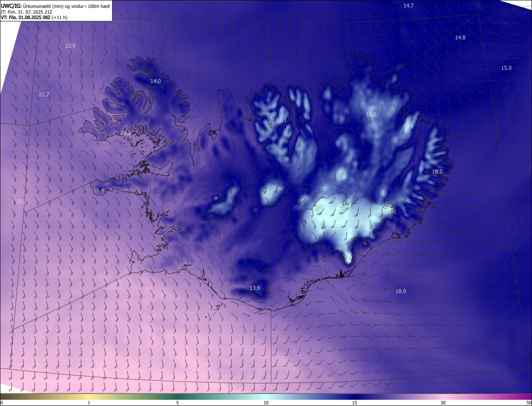The image size is (532, 406).
Task: Click the 14.7 value label
Action: (x=409, y=5)
